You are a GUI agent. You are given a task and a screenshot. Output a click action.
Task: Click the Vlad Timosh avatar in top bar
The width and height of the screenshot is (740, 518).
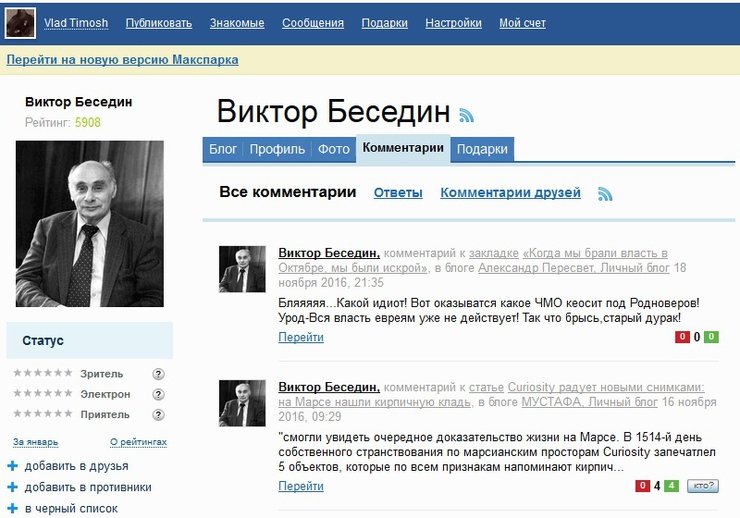click(x=20, y=22)
